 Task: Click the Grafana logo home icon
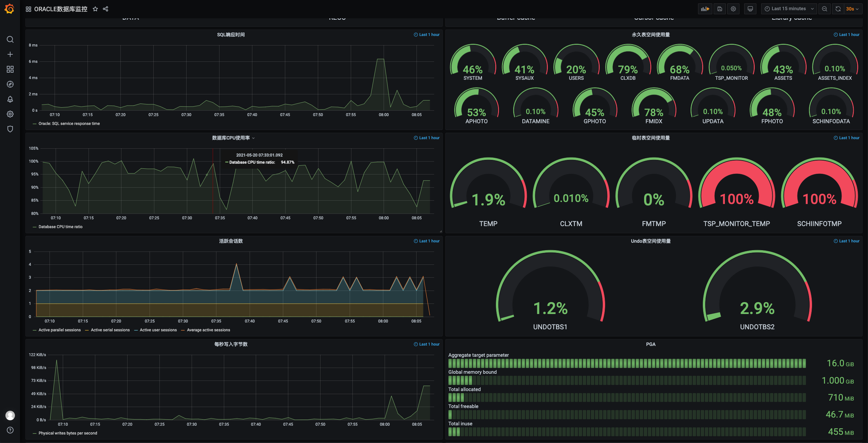pos(9,9)
